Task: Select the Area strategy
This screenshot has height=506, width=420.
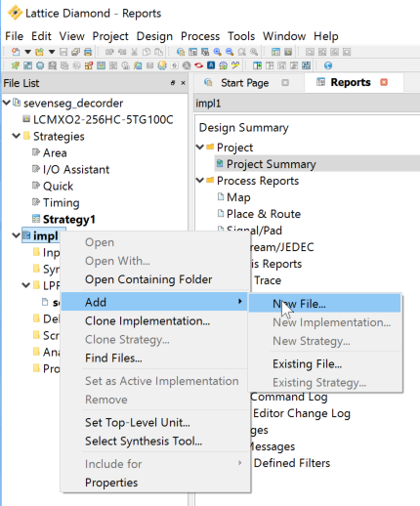Action: 55,152
